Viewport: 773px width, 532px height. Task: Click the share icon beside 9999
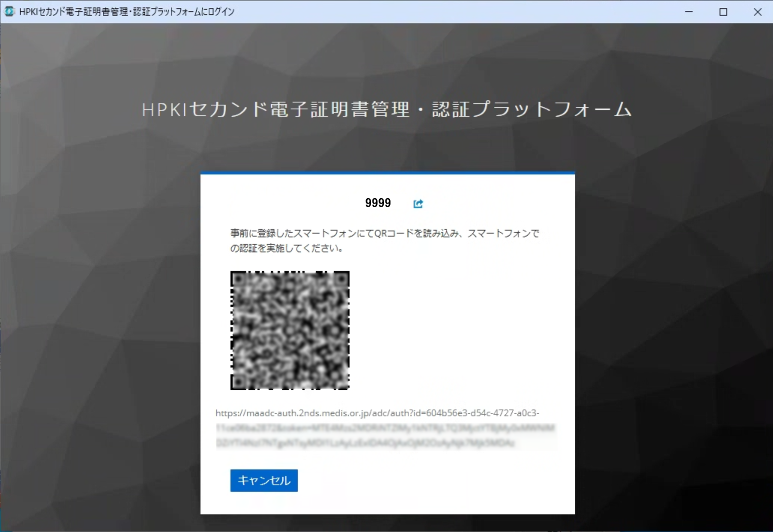click(x=418, y=204)
